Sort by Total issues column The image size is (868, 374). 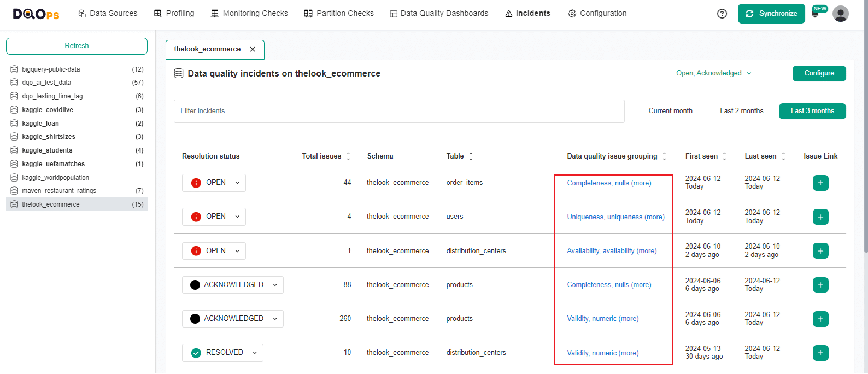[x=348, y=156]
